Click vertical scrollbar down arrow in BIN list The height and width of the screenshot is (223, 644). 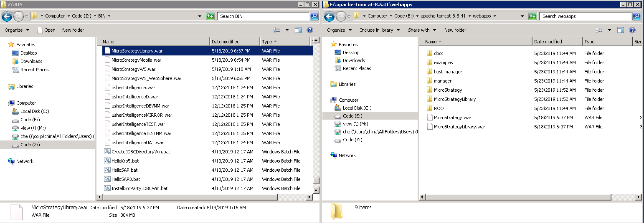coord(316,190)
